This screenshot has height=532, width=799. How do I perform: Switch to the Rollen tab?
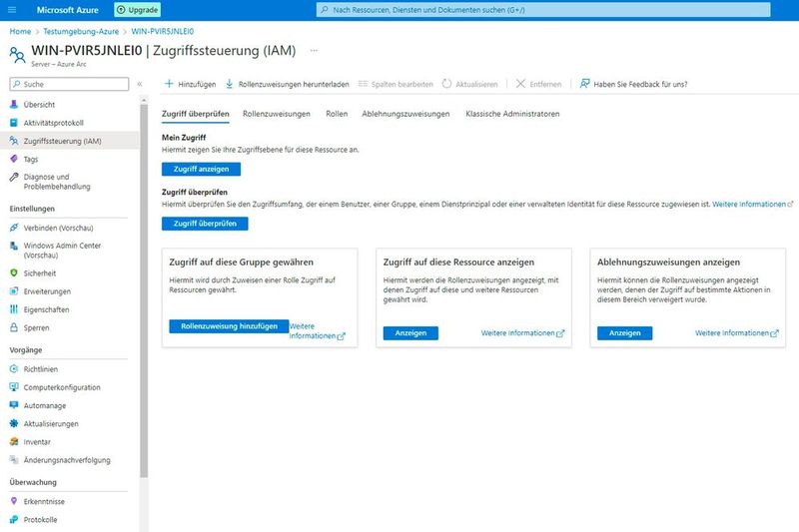(337, 114)
